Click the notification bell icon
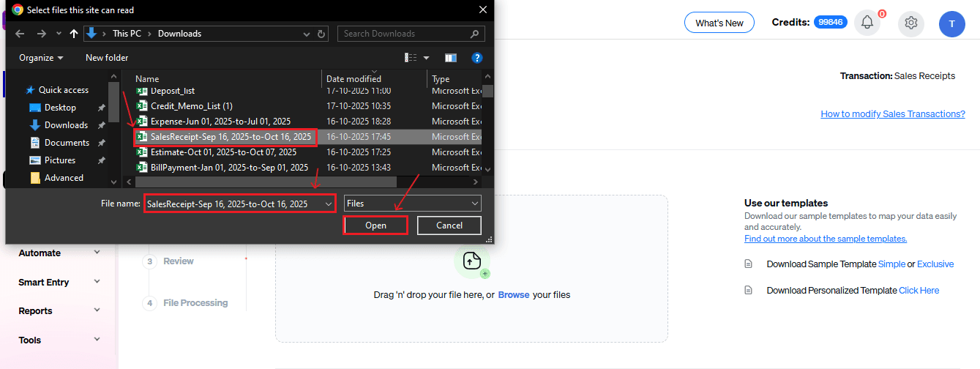Viewport: 980px width, 369px height. click(x=867, y=23)
